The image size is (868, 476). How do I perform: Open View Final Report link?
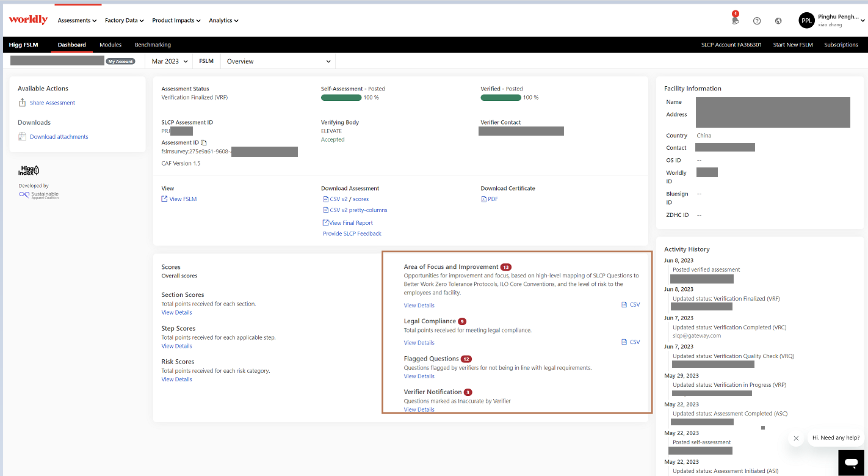click(x=351, y=223)
